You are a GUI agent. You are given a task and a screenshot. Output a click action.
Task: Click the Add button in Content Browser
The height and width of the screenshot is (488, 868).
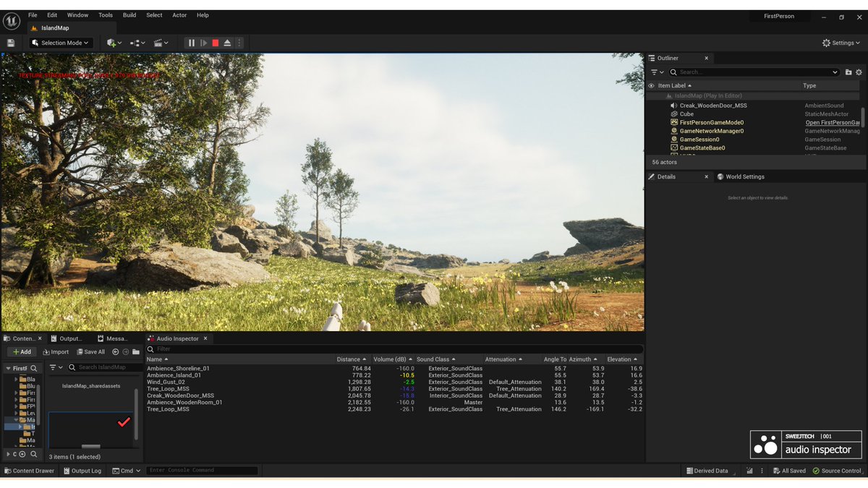coord(22,352)
